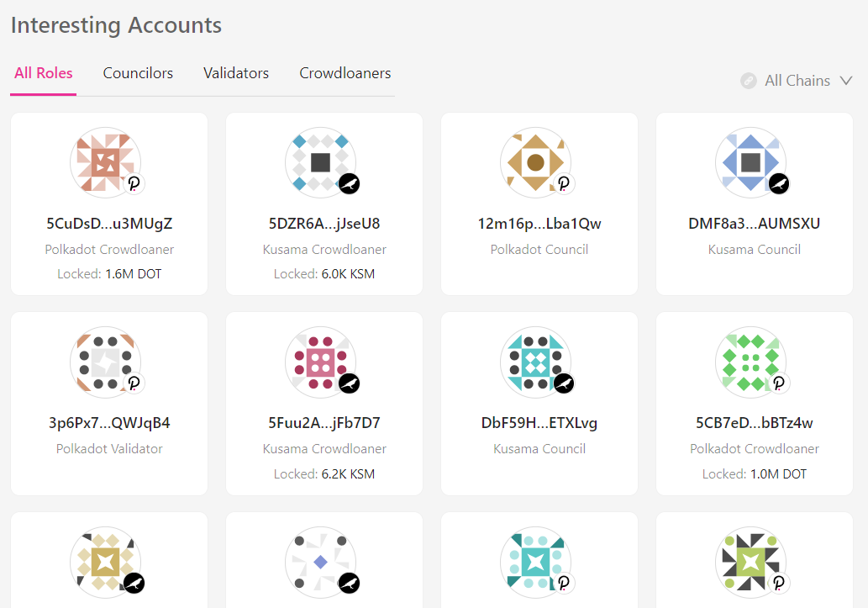The image size is (868, 608).
Task: Click Polkadot Validator role label
Action: [x=109, y=448]
